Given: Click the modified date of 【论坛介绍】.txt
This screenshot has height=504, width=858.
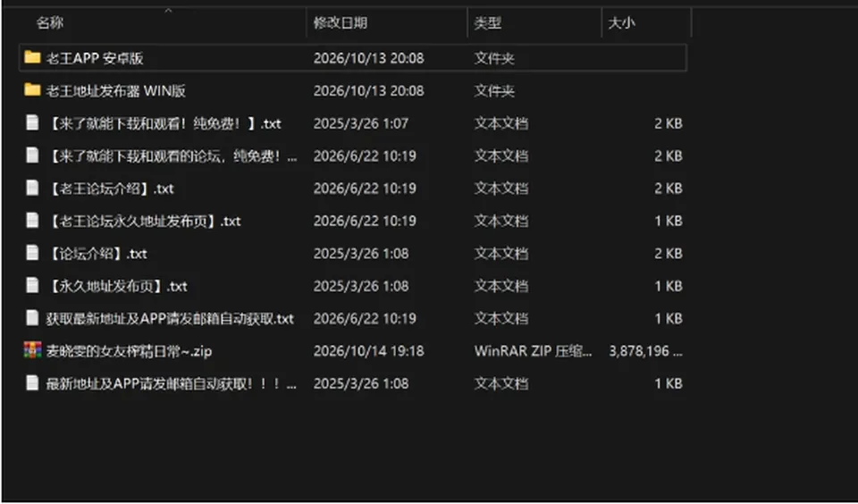Looking at the screenshot, I should coord(360,254).
